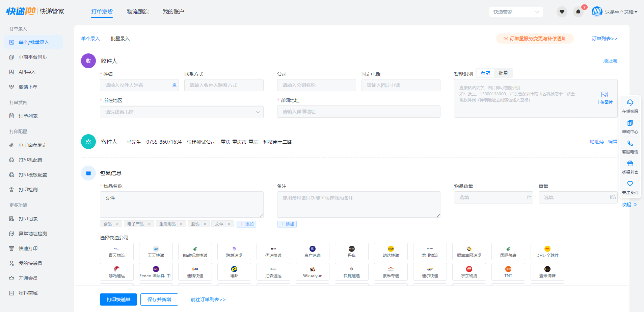Remove the 生活用品 tag

click(181, 224)
